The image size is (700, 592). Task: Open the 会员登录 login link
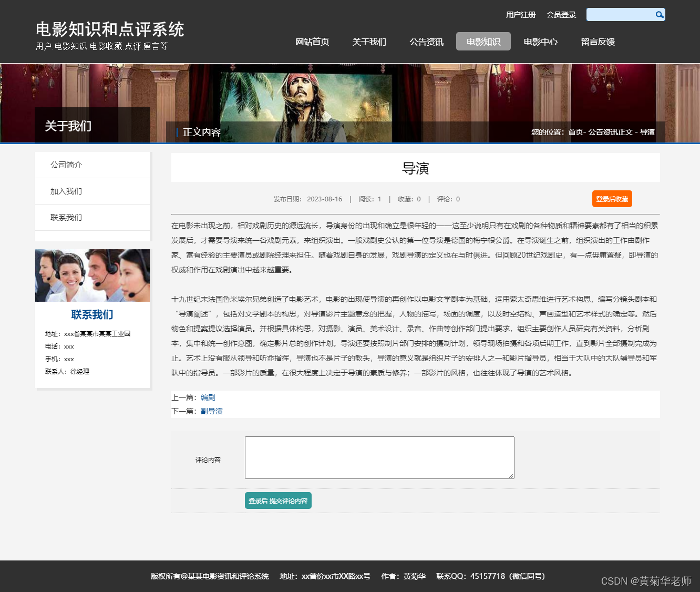point(561,15)
